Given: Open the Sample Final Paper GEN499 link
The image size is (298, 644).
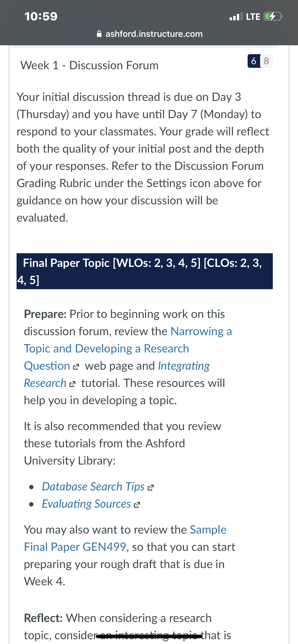Looking at the screenshot, I should point(125,538).
